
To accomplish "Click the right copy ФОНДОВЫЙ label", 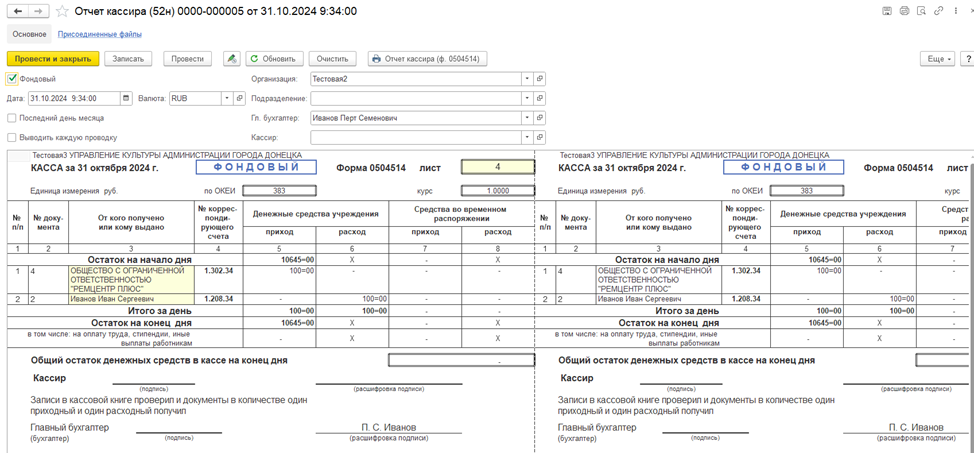I will tap(784, 167).
